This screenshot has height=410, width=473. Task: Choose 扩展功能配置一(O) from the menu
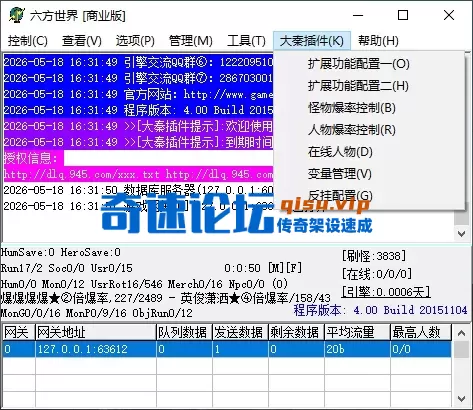pos(369,64)
